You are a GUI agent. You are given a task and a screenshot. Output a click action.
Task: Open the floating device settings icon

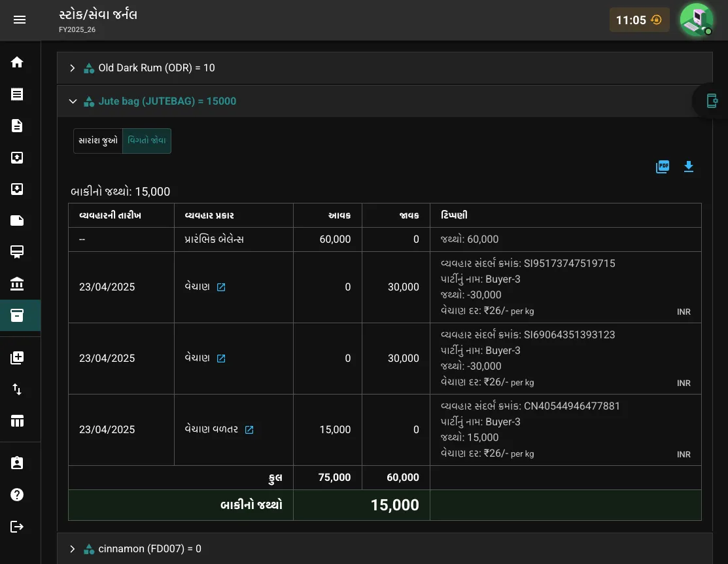(x=712, y=100)
